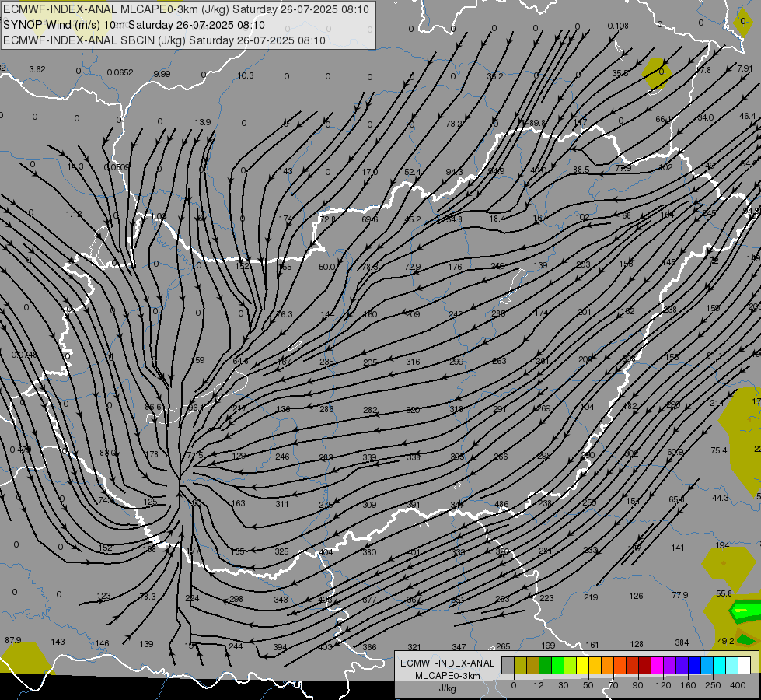The width and height of the screenshot is (761, 700).
Task: Click the SBCIN header line at top
Action: tap(164, 40)
